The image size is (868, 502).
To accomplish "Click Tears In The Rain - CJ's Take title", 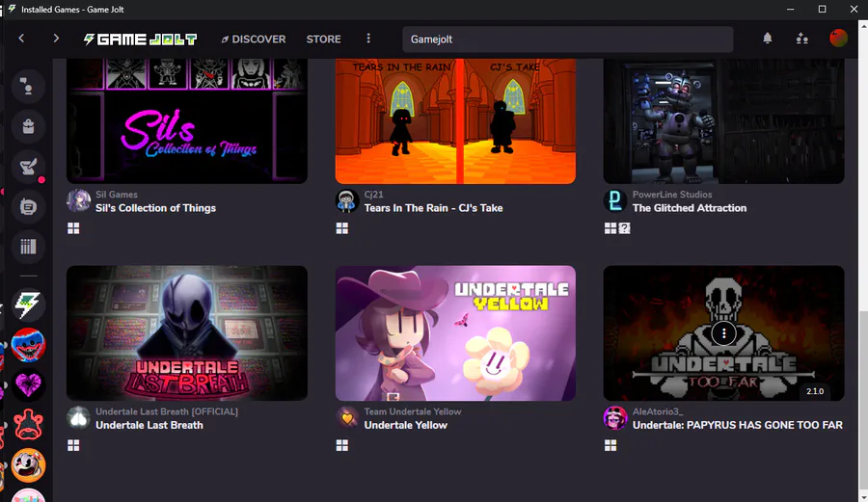I will tap(433, 208).
